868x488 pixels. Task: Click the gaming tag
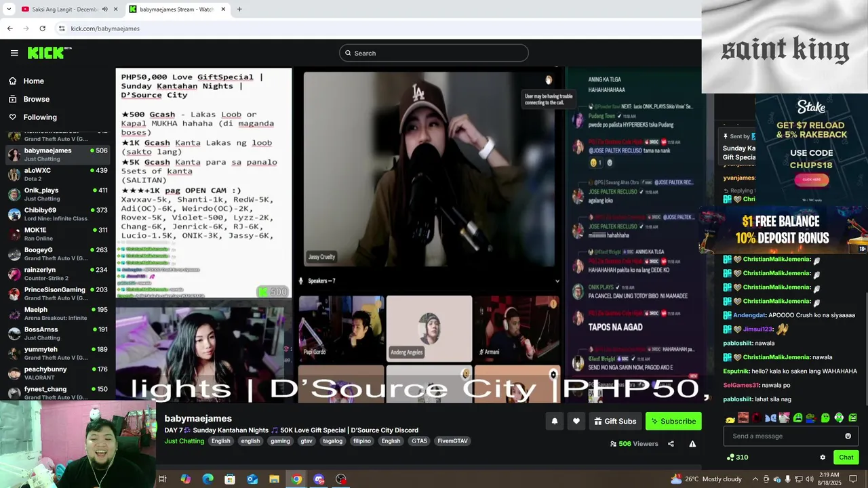point(280,441)
